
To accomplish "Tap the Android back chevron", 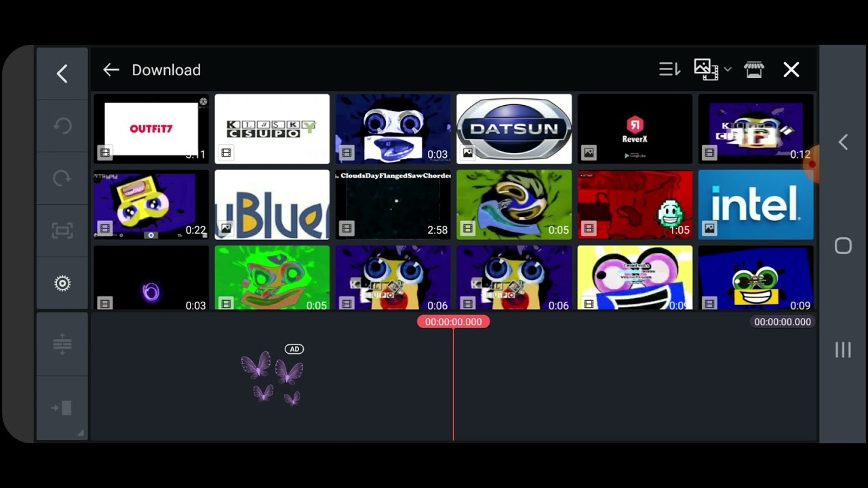I will [x=843, y=142].
